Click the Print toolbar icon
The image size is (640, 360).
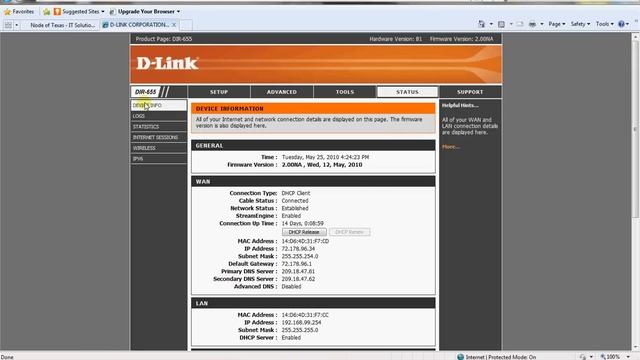(532, 24)
